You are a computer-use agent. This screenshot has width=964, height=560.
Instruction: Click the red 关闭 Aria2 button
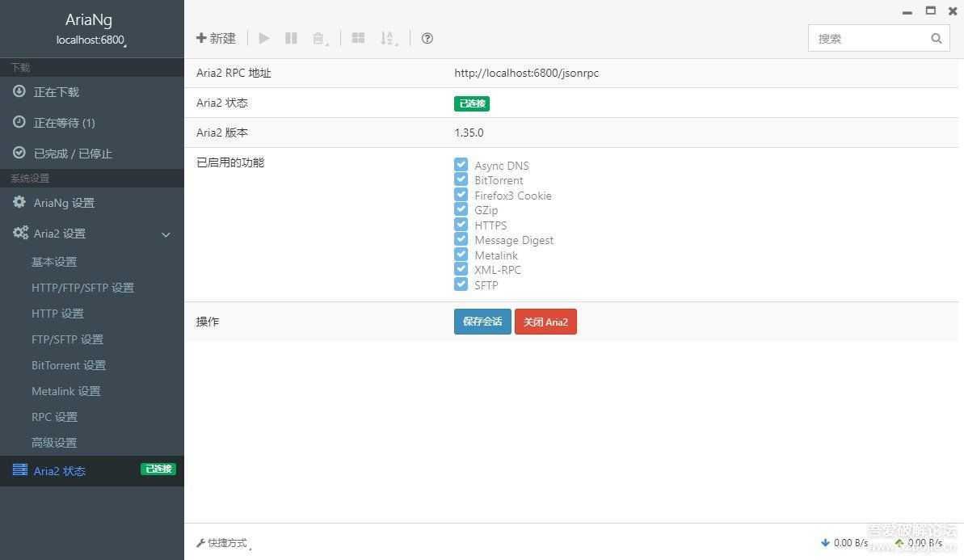coord(545,322)
